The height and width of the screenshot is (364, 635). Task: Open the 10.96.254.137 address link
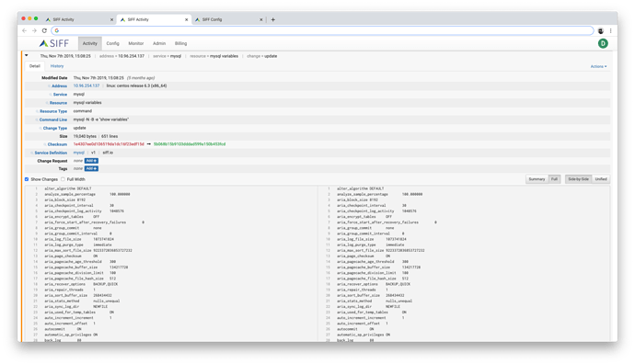point(87,85)
